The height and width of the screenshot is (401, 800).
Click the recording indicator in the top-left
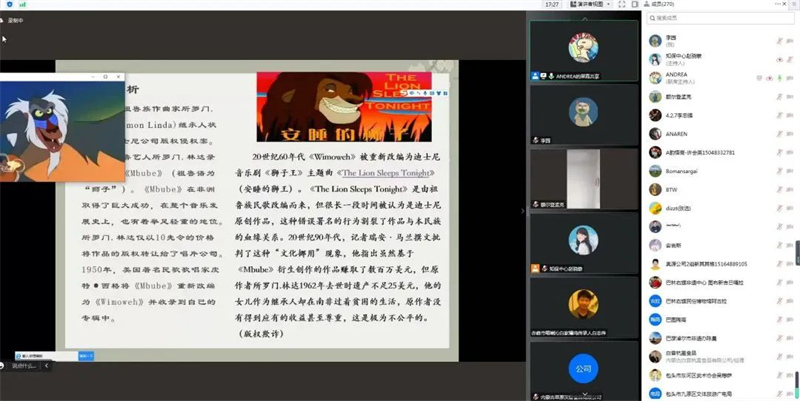pyautogui.click(x=12, y=20)
